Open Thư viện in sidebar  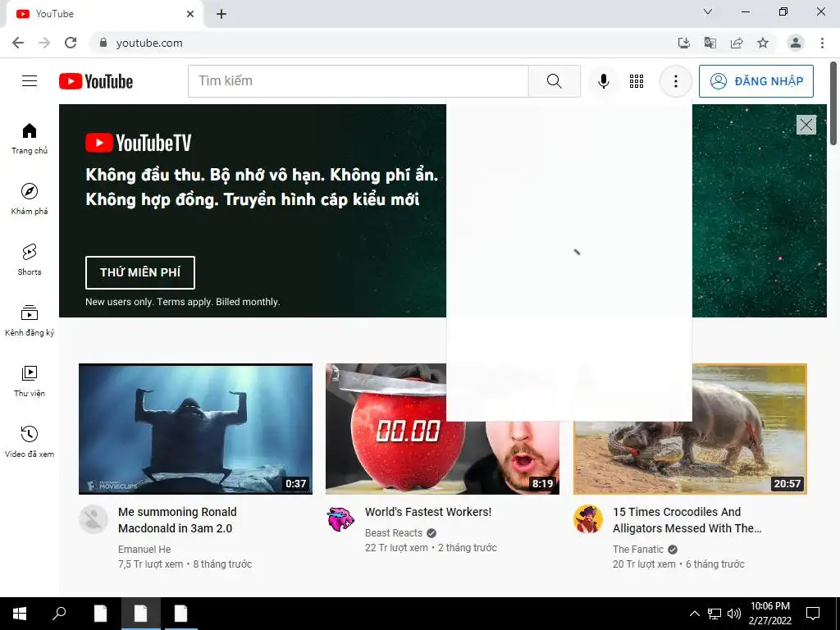30,381
